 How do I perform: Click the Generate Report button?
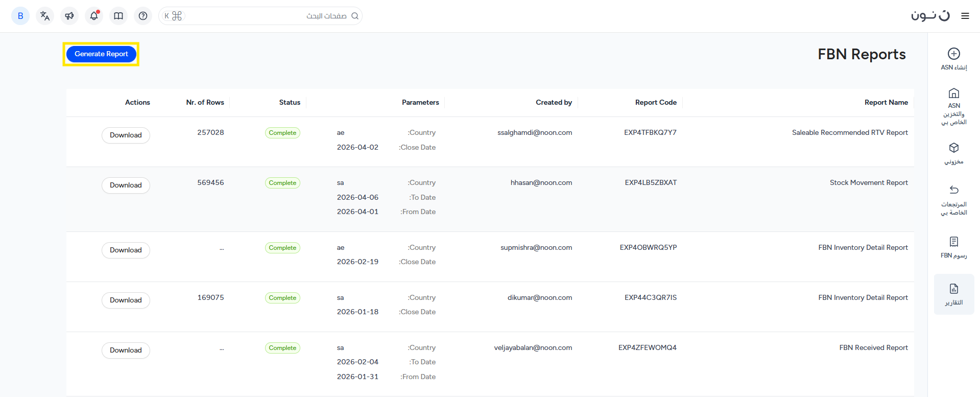pos(101,54)
